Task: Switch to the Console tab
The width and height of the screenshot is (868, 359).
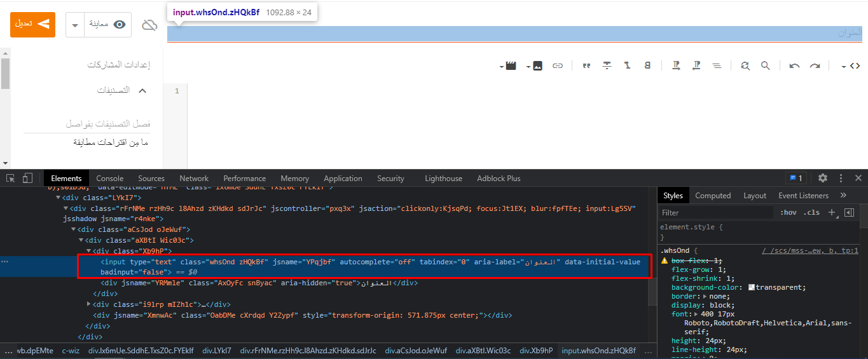Action: [x=110, y=179]
